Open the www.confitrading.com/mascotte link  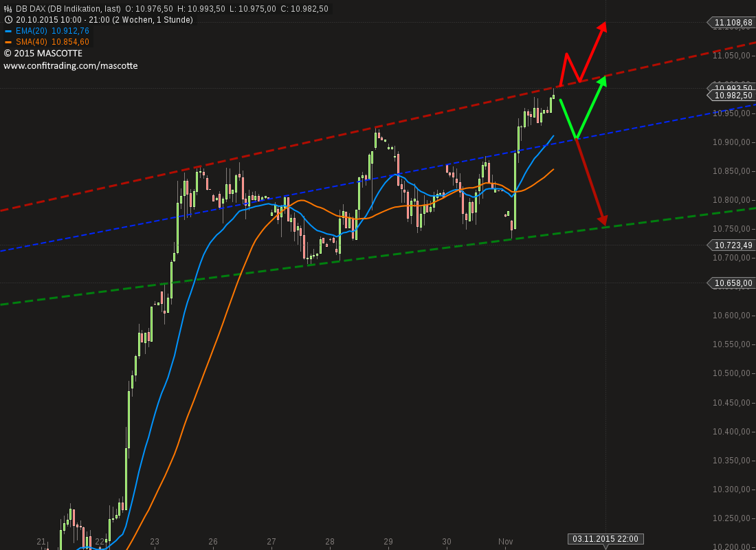(71, 65)
